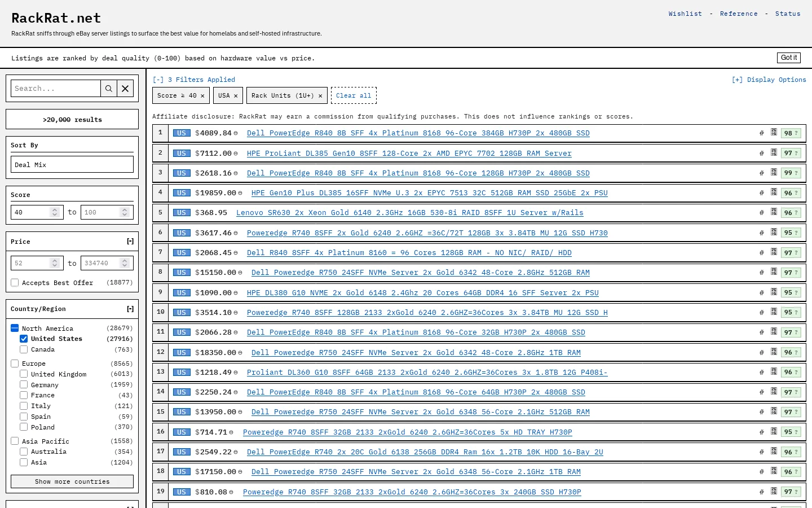Expand Display Options

tap(769, 80)
